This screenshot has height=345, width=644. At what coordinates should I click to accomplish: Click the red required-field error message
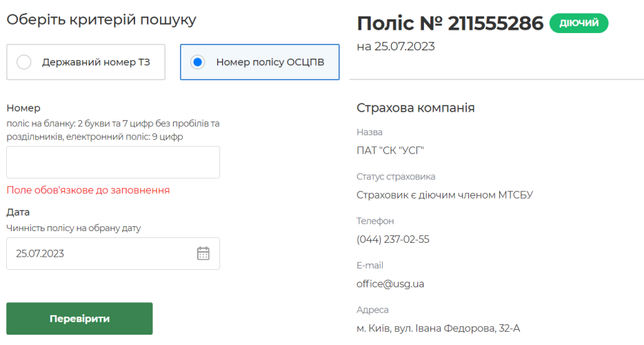(x=88, y=190)
